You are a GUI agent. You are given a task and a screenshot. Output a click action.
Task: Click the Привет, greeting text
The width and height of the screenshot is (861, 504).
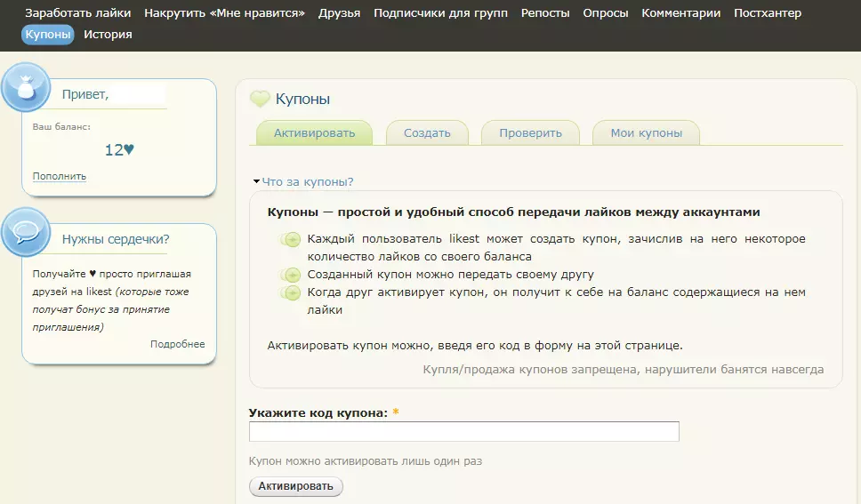(x=85, y=94)
